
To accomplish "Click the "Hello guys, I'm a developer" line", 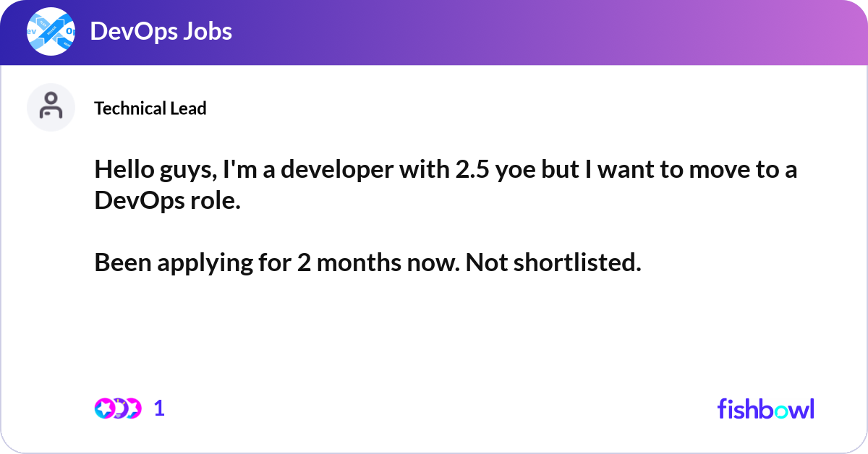I will tap(446, 171).
